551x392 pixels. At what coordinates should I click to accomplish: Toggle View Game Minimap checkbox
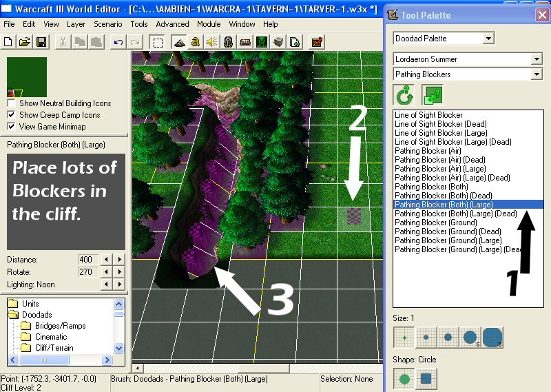click(x=11, y=127)
